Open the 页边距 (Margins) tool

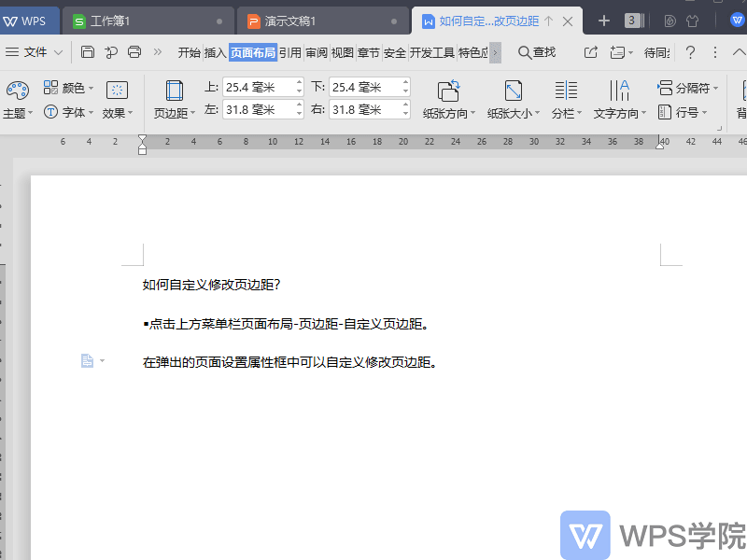click(x=173, y=100)
